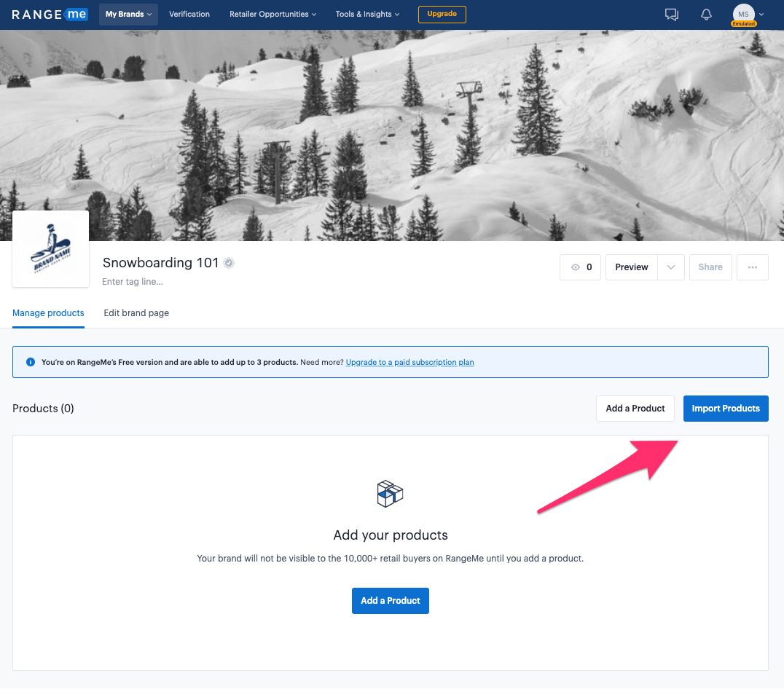Open the notifications bell

[x=706, y=15]
